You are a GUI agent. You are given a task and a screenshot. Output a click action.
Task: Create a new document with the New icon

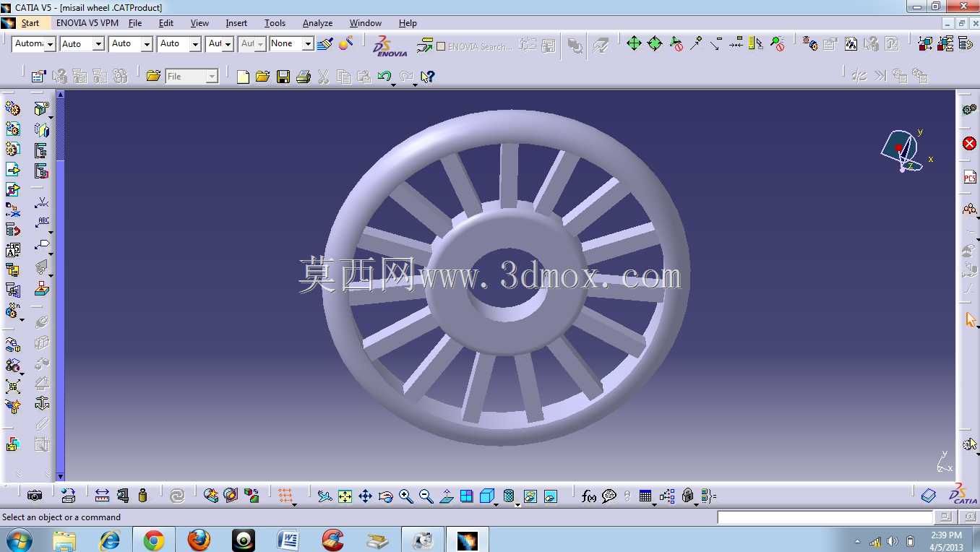[x=243, y=77]
